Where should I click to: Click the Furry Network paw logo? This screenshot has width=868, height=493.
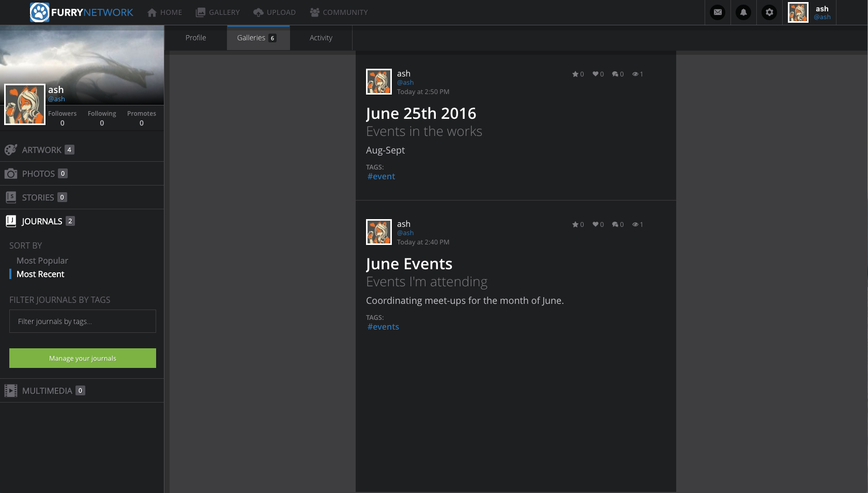(40, 12)
